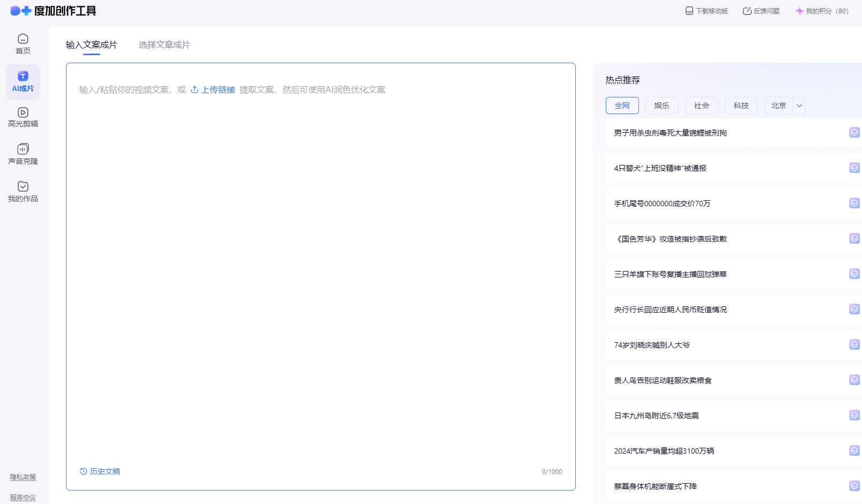Screen dimensions: 862x504
Task: Use topic icon for 央行行长回应近期人民币贬值情况
Action: (854, 309)
